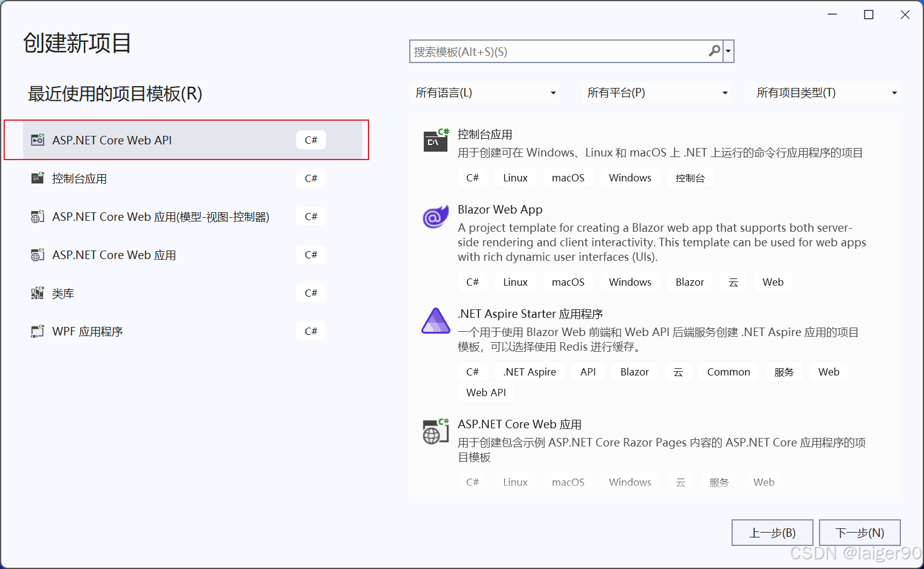This screenshot has width=924, height=569.
Task: Select recent ASP.NET Core Web 应用 row
Action: tap(192, 255)
